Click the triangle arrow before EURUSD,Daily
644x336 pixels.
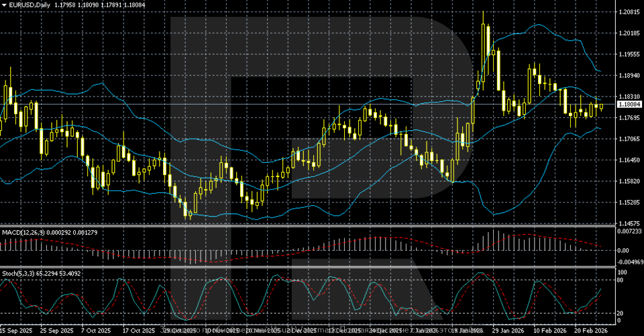tap(4, 5)
